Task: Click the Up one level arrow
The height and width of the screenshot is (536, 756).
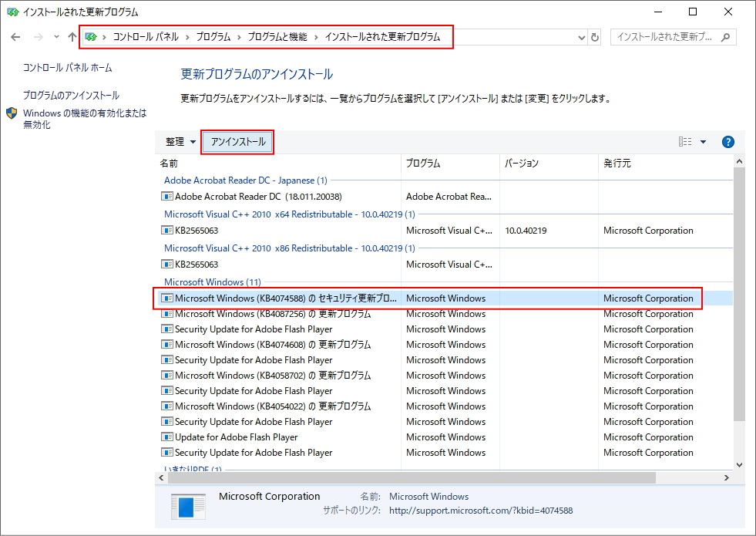Action: 72,37
